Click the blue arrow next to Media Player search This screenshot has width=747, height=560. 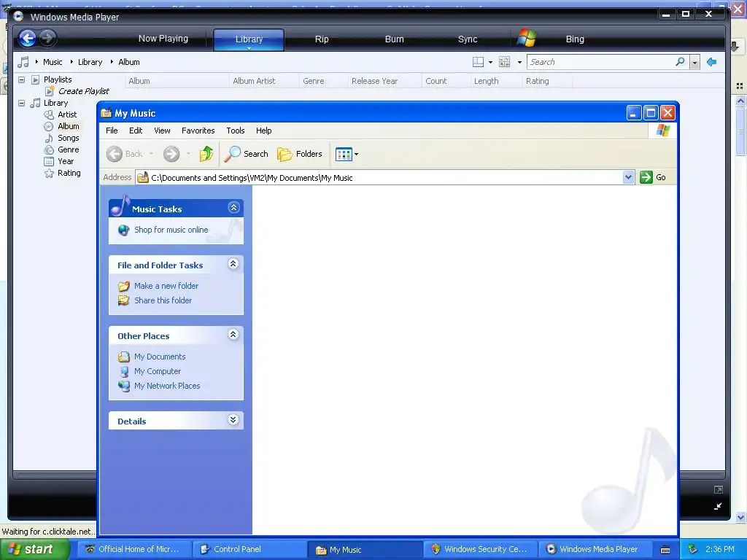click(712, 62)
